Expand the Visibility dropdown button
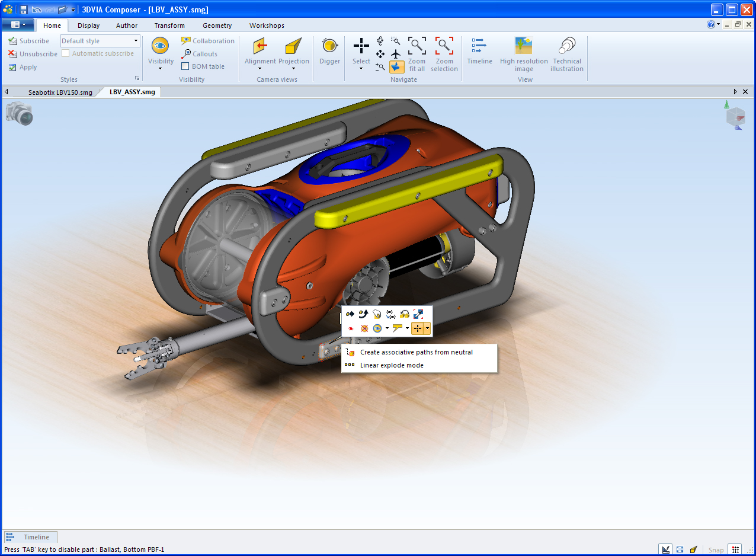Image resolution: width=756 pixels, height=556 pixels. 161,68
